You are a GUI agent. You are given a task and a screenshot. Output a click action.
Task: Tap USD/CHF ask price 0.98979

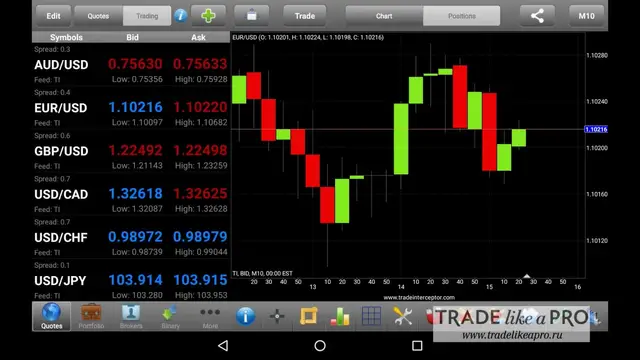pyautogui.click(x=200, y=237)
